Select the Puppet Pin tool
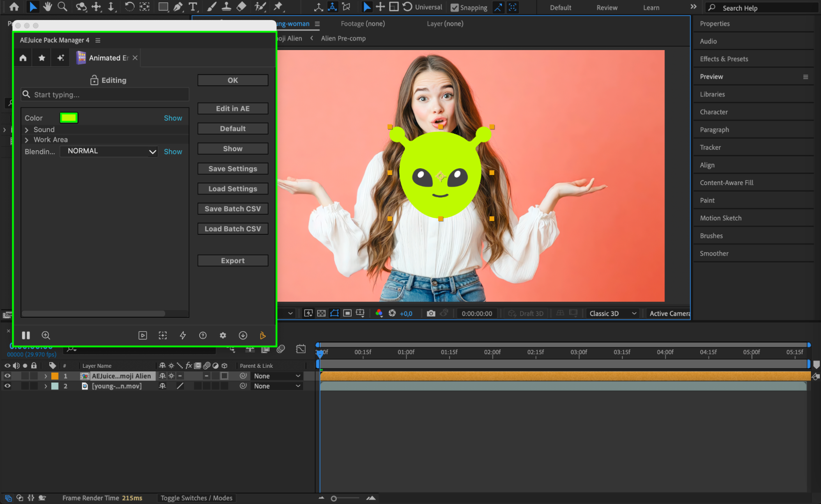Image resolution: width=821 pixels, height=504 pixels. (278, 7)
